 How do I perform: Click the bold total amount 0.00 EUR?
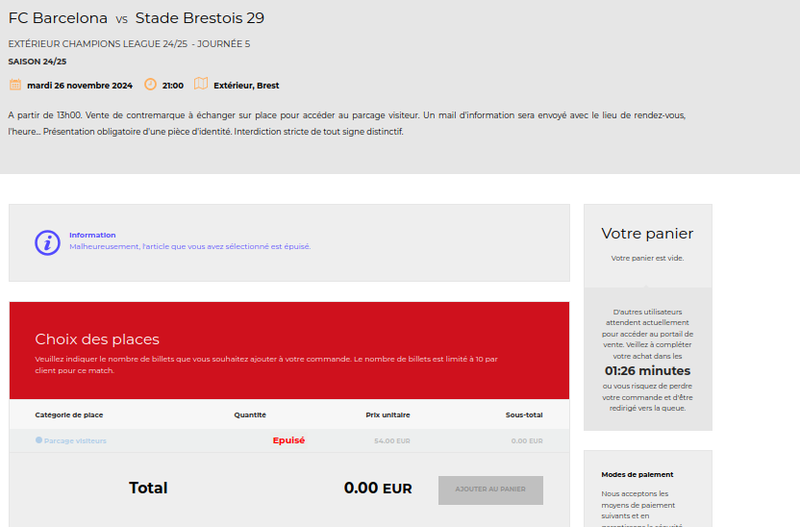coord(378,488)
